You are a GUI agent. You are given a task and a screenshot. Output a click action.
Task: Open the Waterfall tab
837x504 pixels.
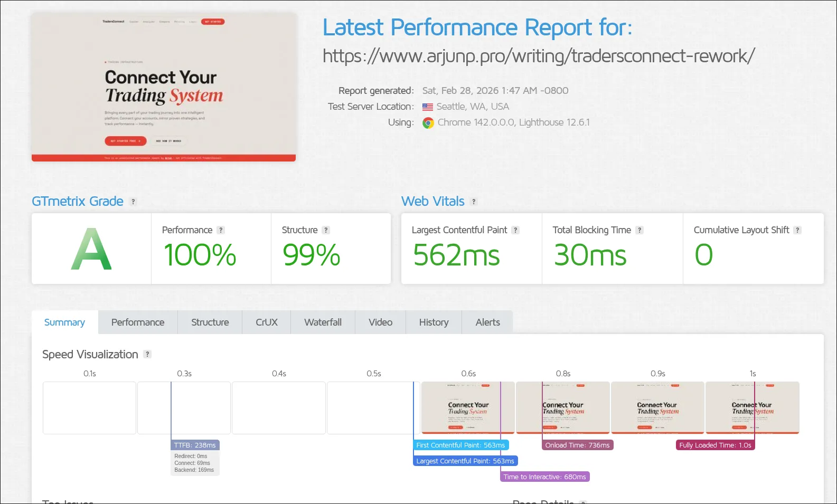[323, 322]
